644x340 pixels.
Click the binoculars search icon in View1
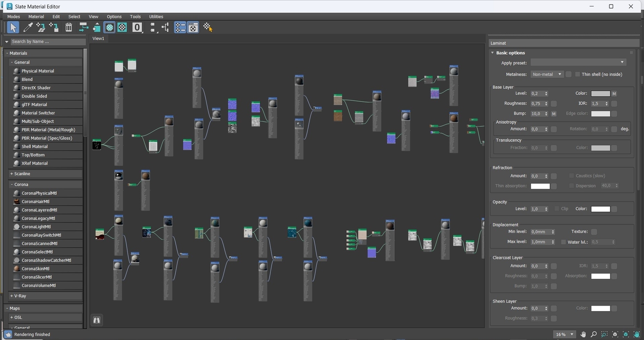(97, 320)
